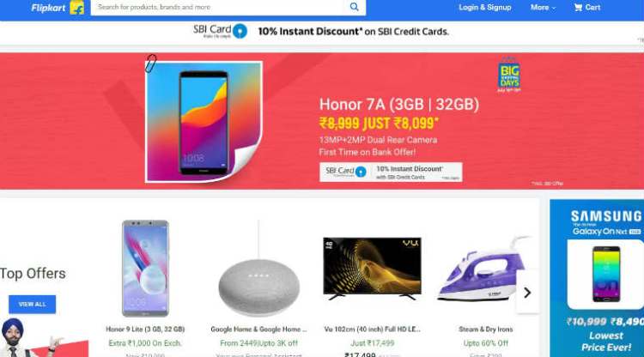Open Login & Signup
Screen dimensions: 644x357
click(484, 8)
